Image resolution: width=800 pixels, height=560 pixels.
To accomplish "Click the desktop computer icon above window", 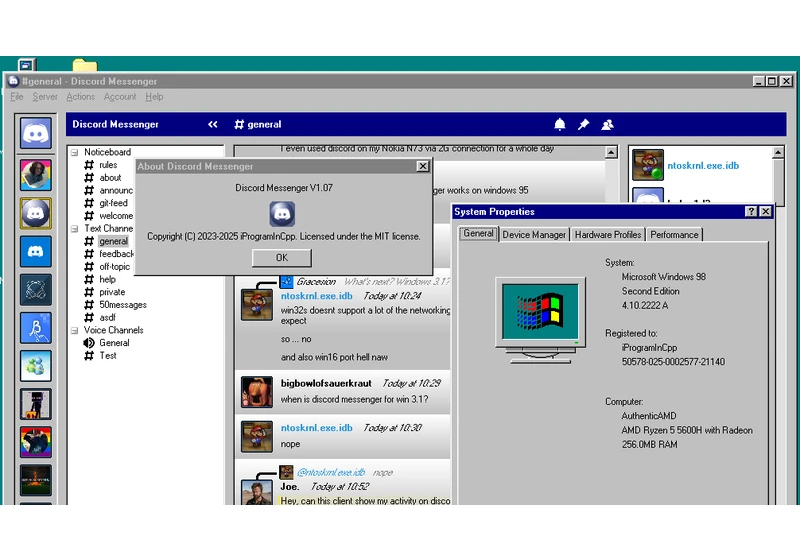I will pyautogui.click(x=26, y=65).
